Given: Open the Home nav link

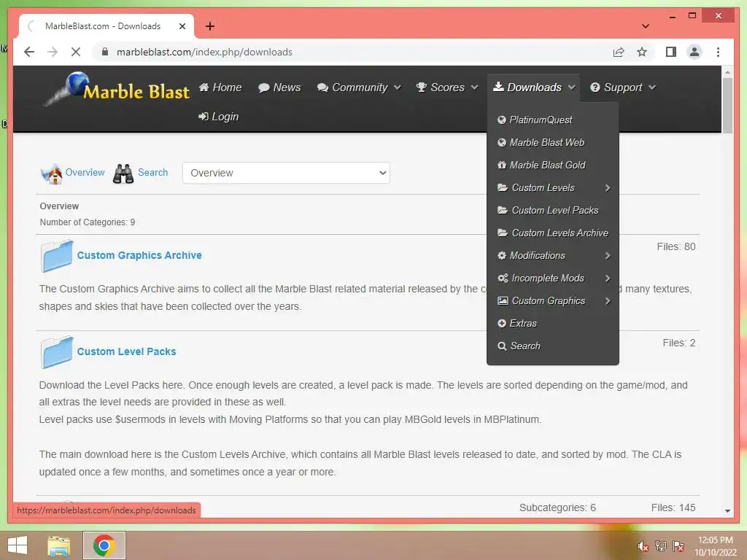Looking at the screenshot, I should (220, 87).
